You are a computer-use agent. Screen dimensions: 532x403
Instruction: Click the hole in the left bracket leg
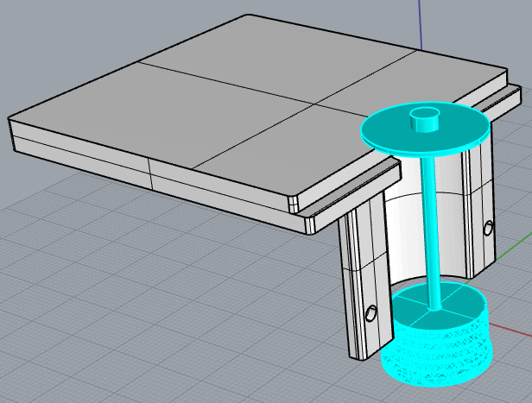tap(371, 313)
